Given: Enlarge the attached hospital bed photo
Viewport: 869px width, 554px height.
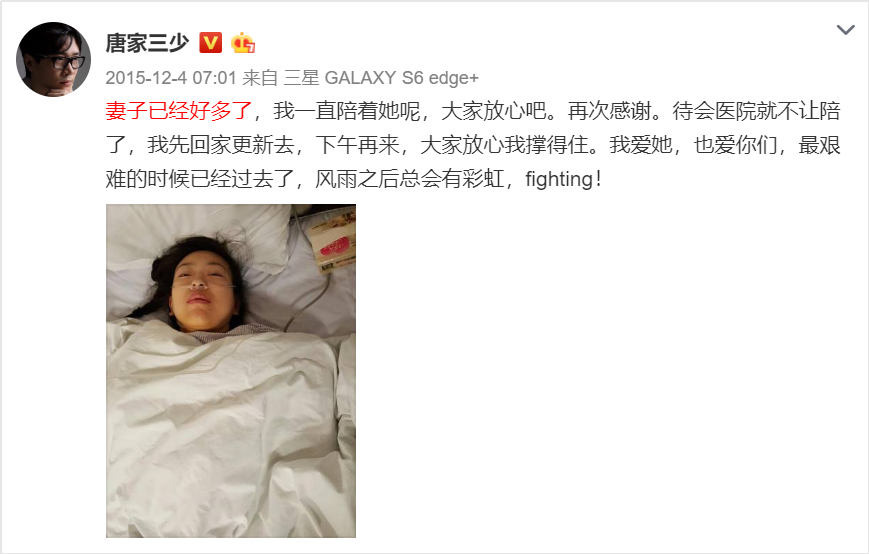Looking at the screenshot, I should (x=231, y=371).
